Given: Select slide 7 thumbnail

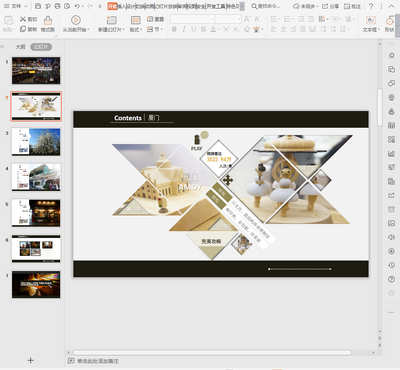Looking at the screenshot, I should [x=36, y=284].
